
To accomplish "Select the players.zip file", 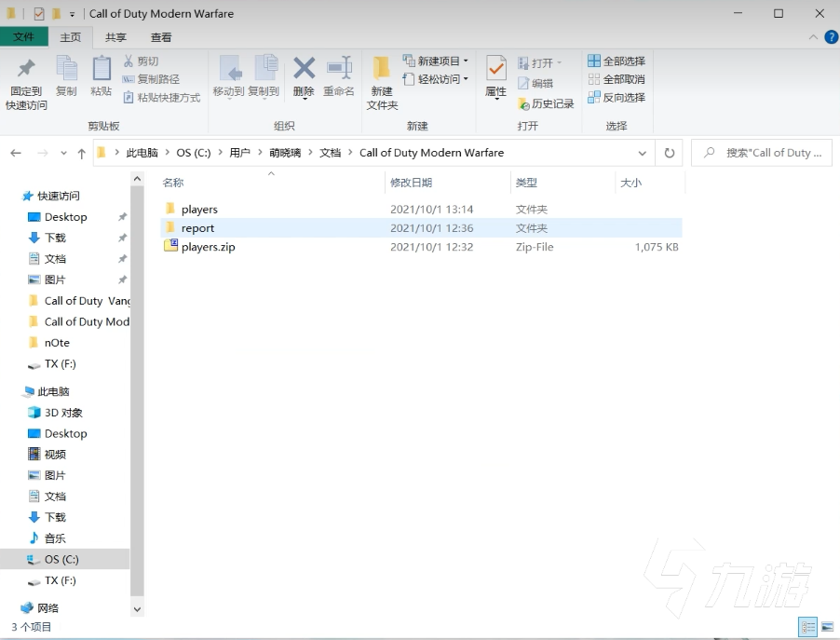I will (x=208, y=247).
